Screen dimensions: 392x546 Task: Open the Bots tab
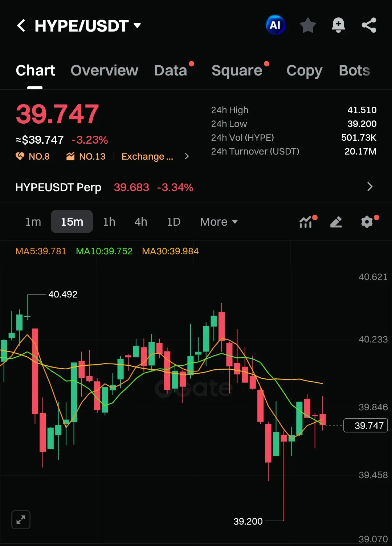pyautogui.click(x=354, y=70)
